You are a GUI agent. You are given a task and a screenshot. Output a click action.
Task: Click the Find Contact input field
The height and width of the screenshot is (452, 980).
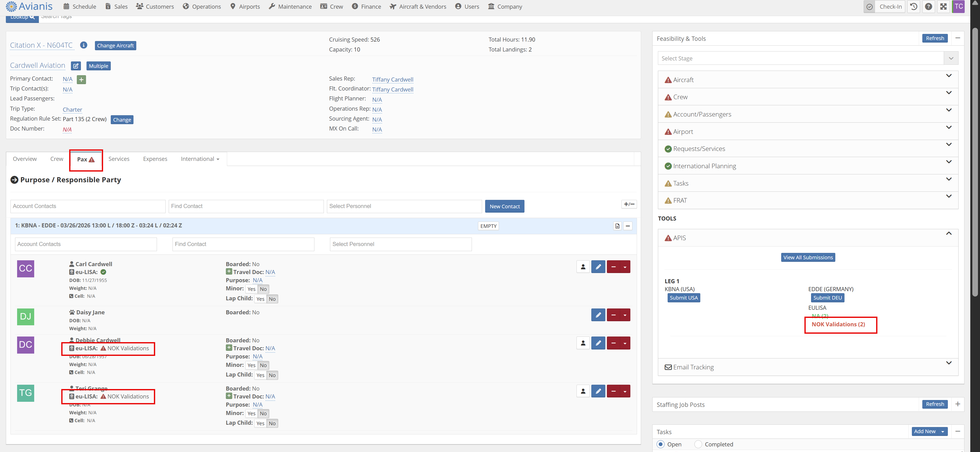[246, 206]
